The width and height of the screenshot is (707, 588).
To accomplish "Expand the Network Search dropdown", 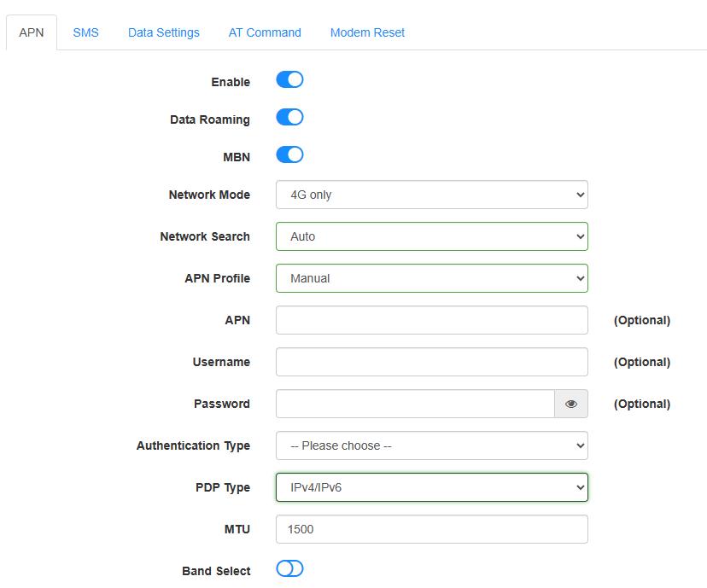I will coord(431,236).
